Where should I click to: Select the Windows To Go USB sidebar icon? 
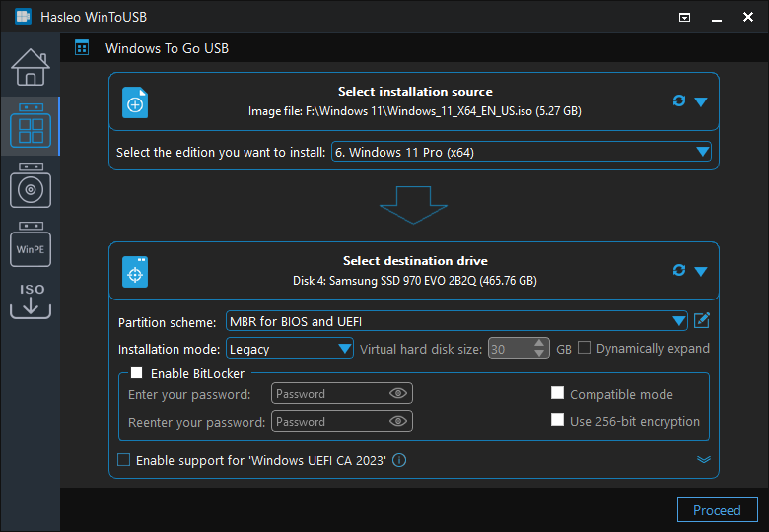31,126
